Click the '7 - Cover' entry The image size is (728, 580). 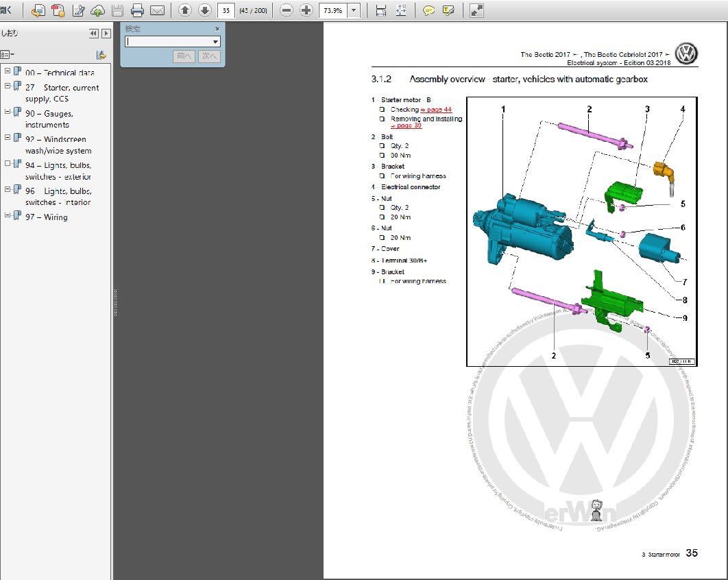[x=385, y=248]
